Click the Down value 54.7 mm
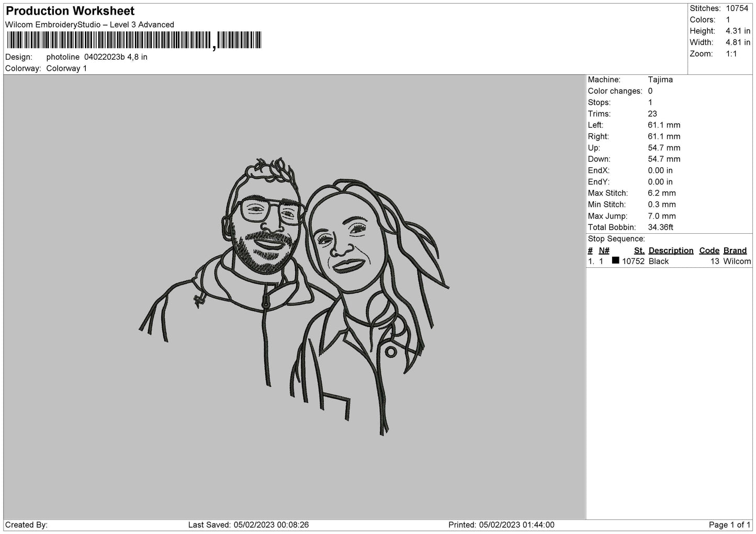Screen dimensions: 756x534 (x=664, y=159)
